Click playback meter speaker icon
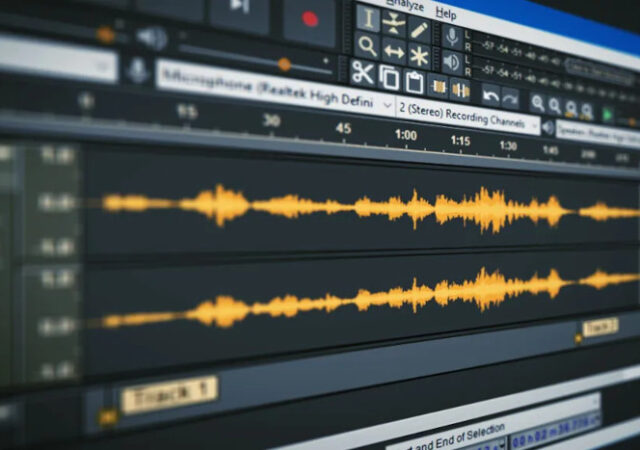The width and height of the screenshot is (640, 450). (451, 62)
